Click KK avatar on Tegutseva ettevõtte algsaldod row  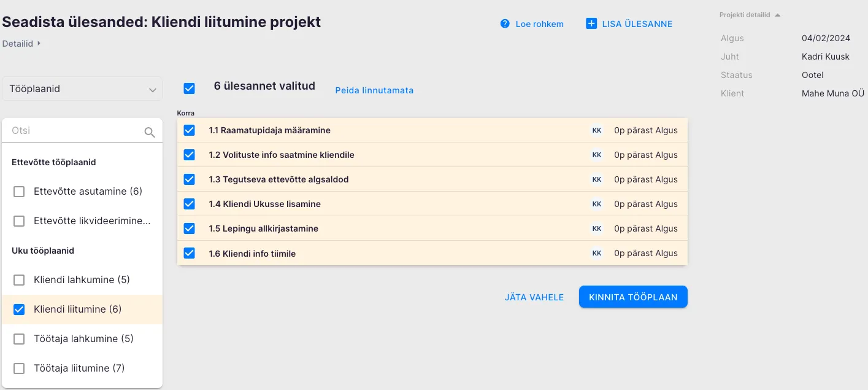click(597, 179)
